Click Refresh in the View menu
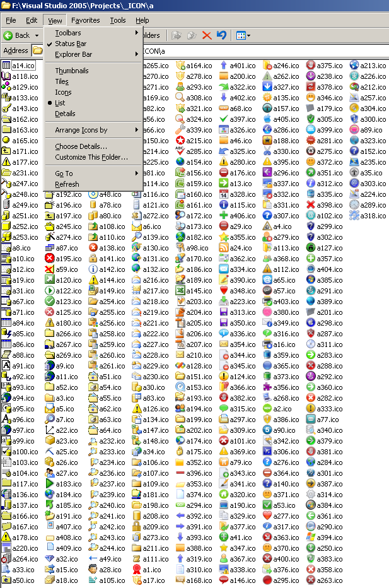 pyautogui.click(x=93, y=184)
